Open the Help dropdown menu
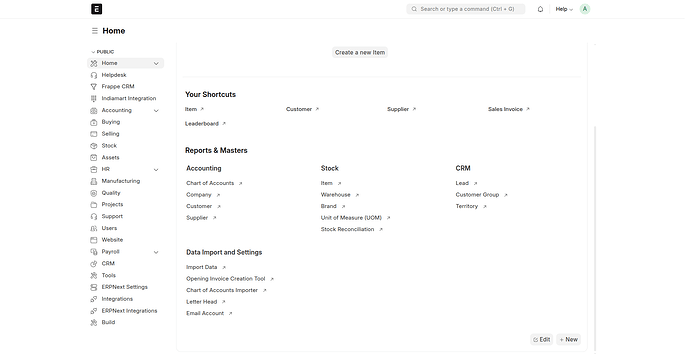The width and height of the screenshot is (690, 362). (x=564, y=9)
